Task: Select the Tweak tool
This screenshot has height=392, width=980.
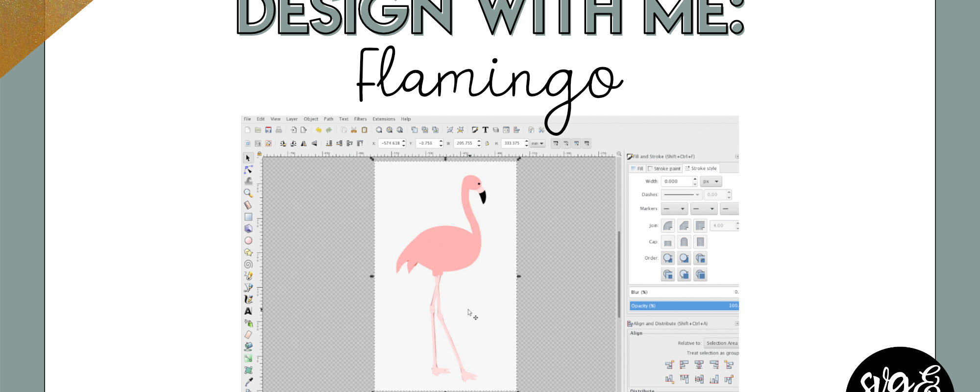Action: coord(248,181)
